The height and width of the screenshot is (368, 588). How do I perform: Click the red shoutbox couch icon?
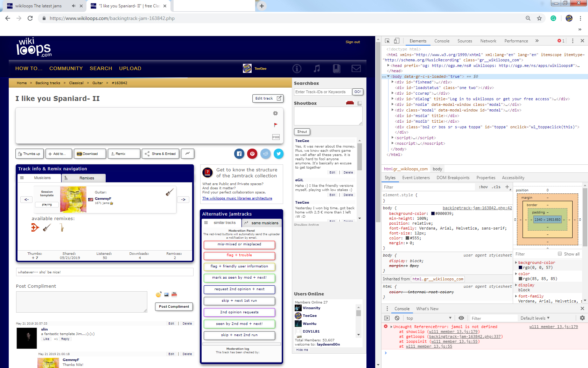(x=350, y=103)
